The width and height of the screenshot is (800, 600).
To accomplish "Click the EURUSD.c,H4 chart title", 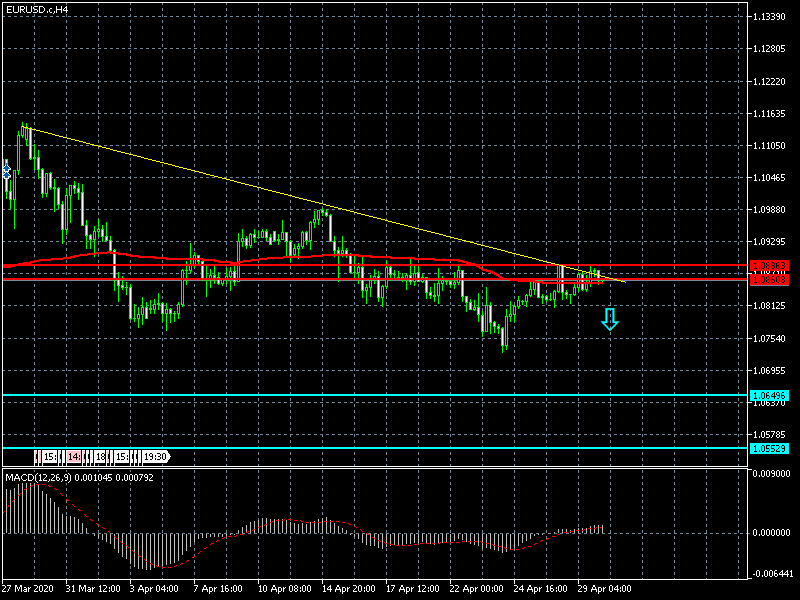I will 37,9.
